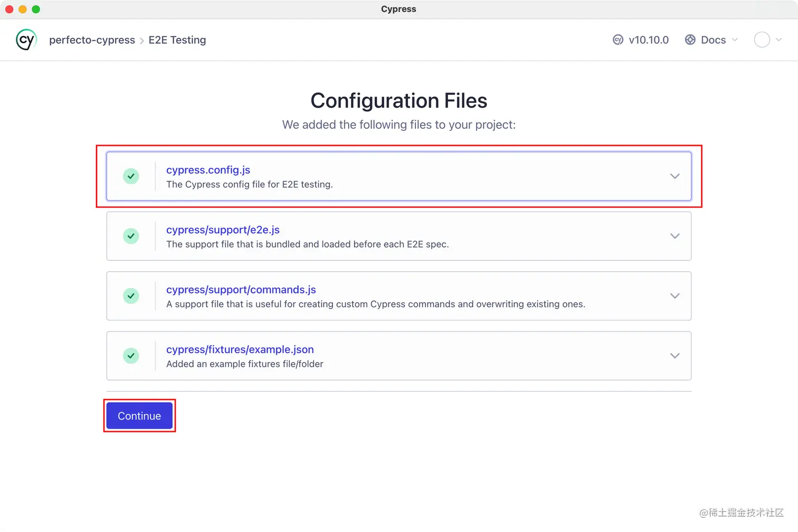Viewport: 798px width, 532px height.
Task: Expand the cypress/support/e2e.js row chevron
Action: pyautogui.click(x=674, y=236)
